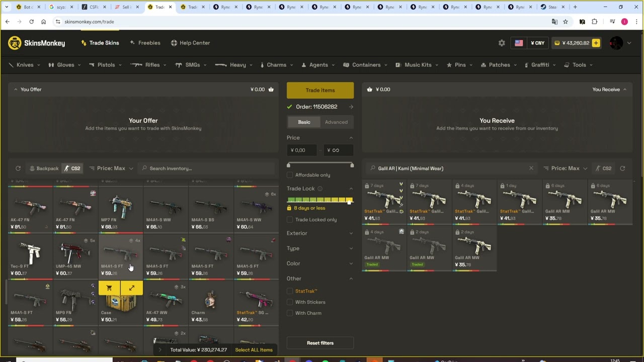Click the browser back arrow

click(8, 22)
